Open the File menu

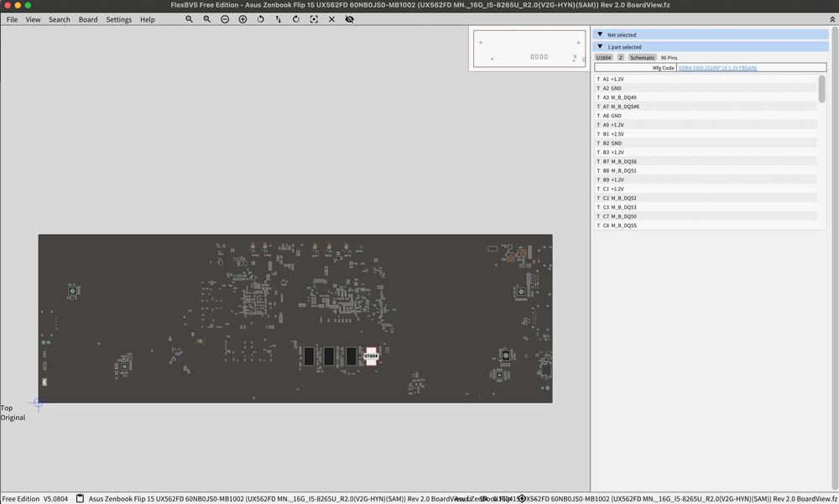point(12,19)
